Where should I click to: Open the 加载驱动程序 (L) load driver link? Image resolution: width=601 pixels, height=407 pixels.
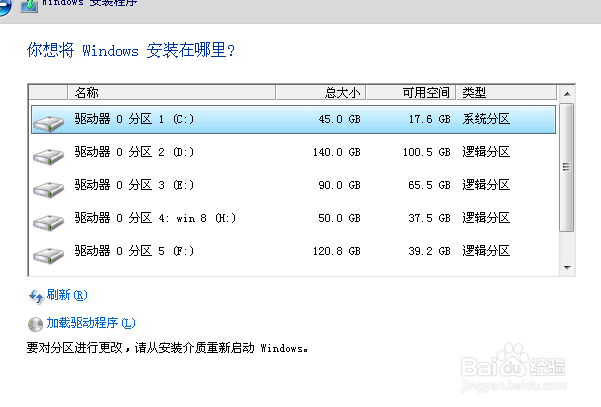click(x=91, y=323)
